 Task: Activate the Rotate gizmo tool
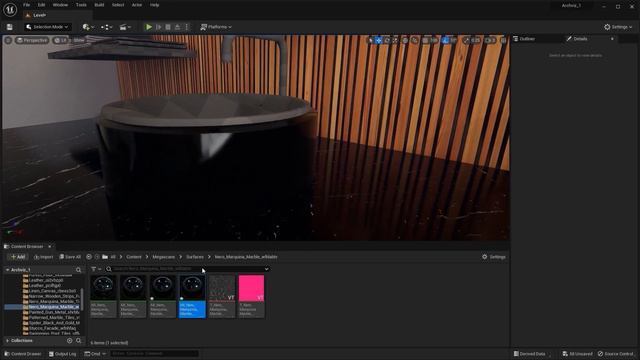click(x=387, y=40)
